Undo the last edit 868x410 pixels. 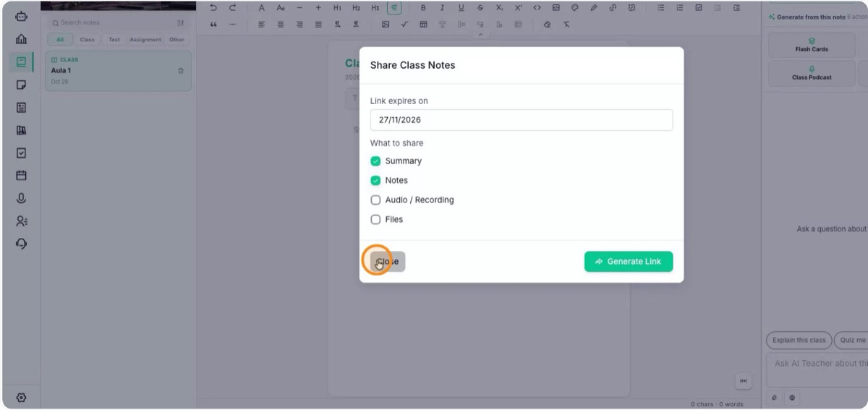point(213,8)
